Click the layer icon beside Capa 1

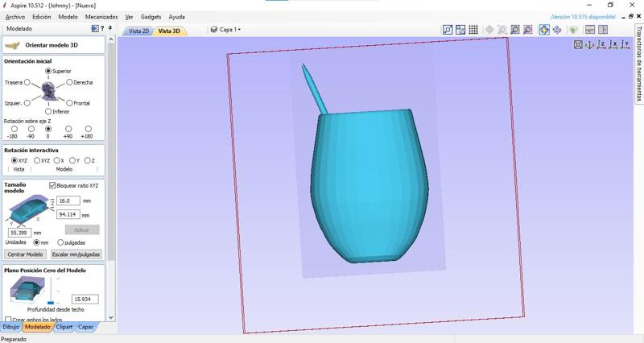point(214,30)
